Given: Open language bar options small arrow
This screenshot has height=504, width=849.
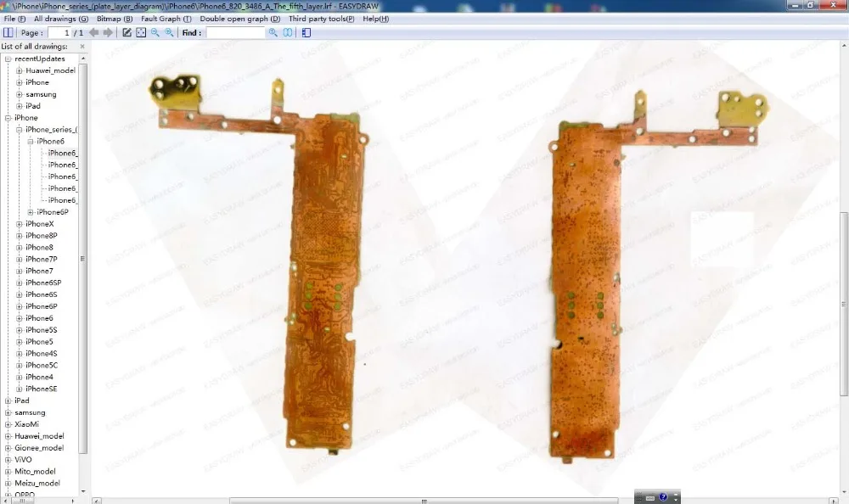Looking at the screenshot, I should click(675, 499).
